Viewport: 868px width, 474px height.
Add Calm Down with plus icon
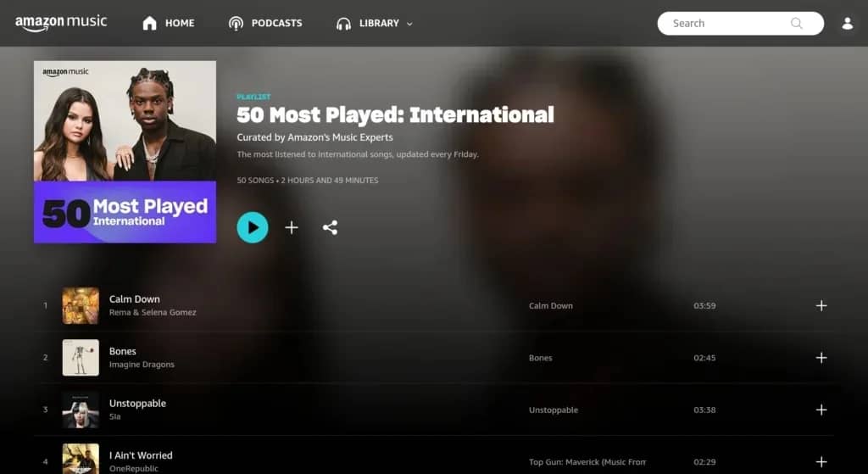click(821, 305)
